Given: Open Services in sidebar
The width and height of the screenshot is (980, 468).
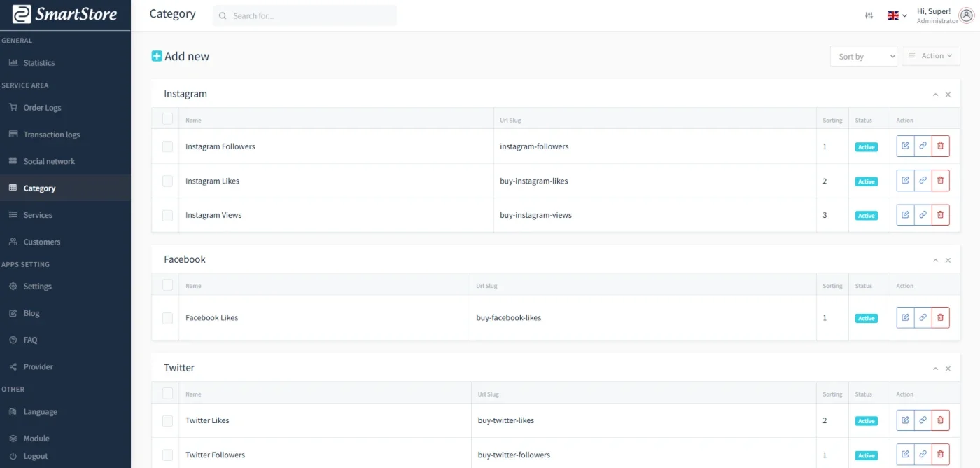Looking at the screenshot, I should coord(65,215).
